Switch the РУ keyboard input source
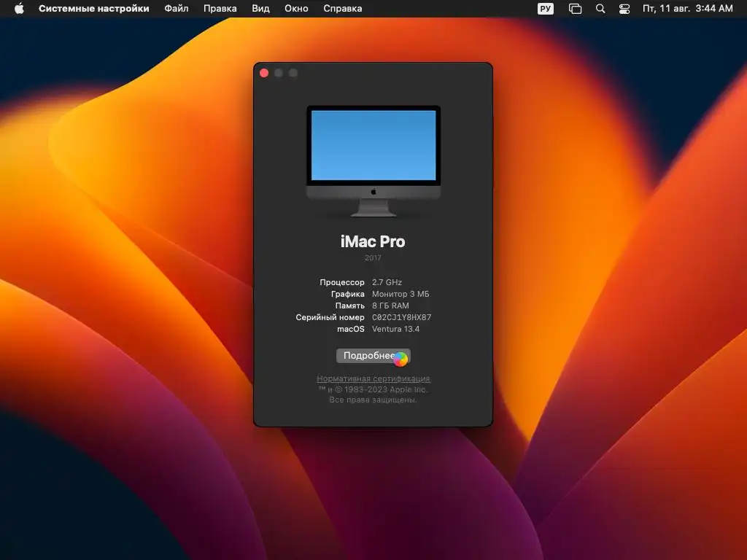The width and height of the screenshot is (747, 560). click(546, 9)
